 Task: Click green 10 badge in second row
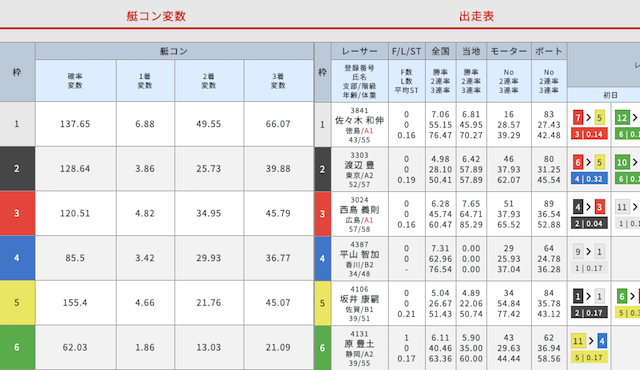coord(622,162)
